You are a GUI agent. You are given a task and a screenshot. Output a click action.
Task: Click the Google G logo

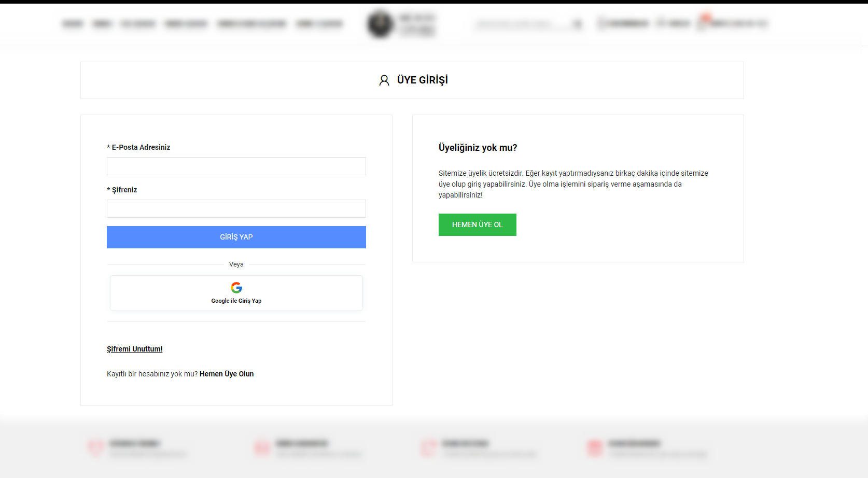236,287
